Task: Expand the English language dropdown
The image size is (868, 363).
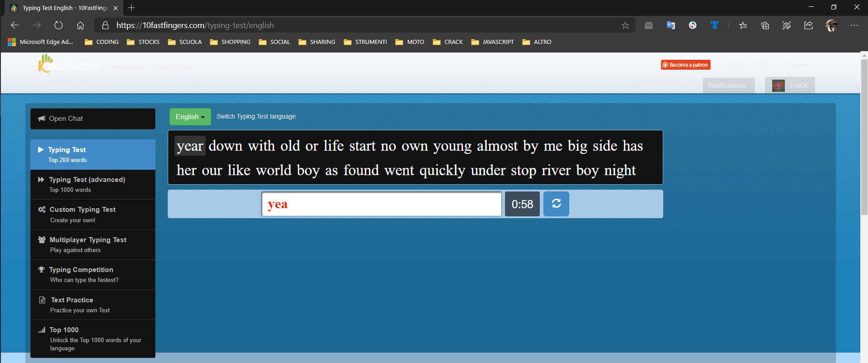Action: pos(190,117)
